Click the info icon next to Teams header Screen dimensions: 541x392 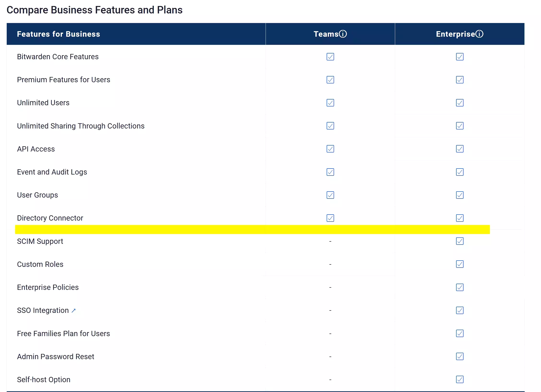(x=343, y=34)
